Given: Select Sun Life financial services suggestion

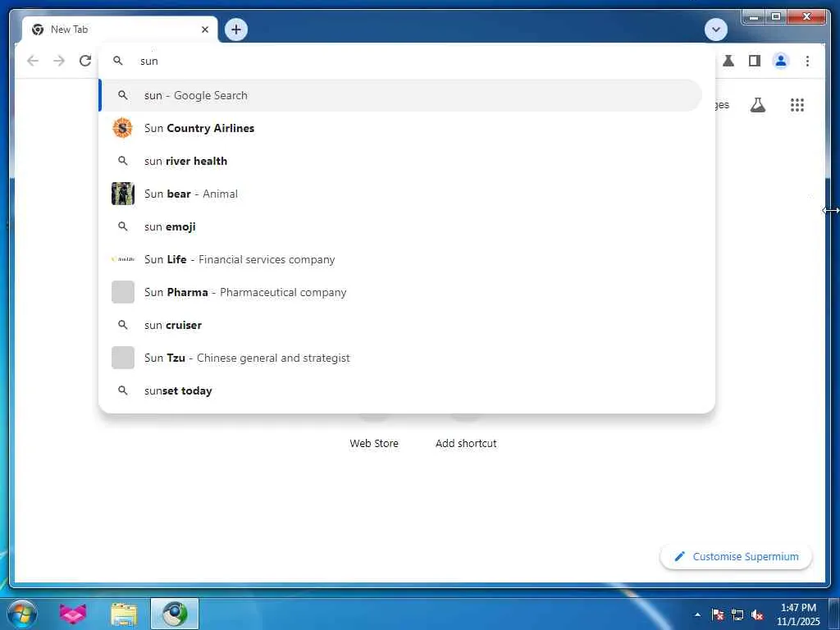Looking at the screenshot, I should click(400, 259).
